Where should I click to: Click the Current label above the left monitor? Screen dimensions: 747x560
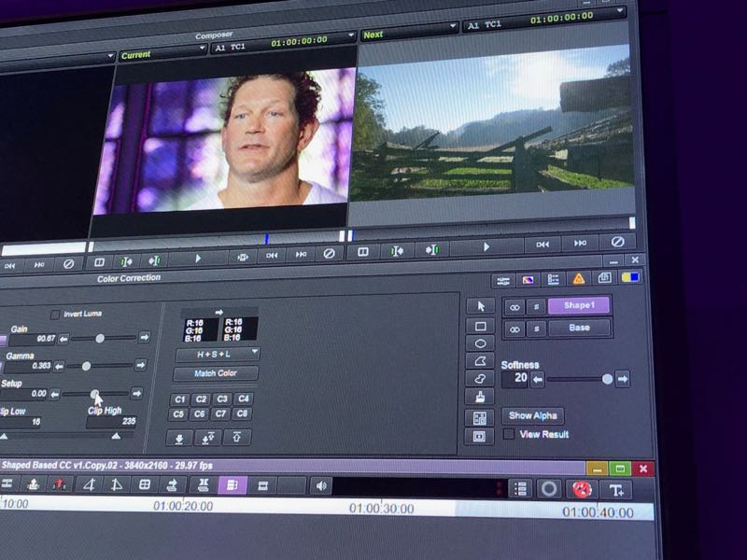click(138, 53)
